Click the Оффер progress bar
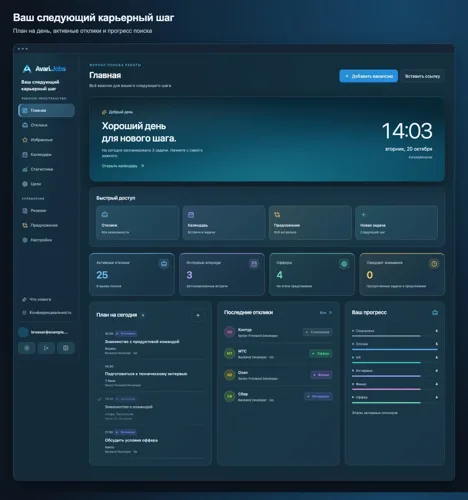Viewport: 468px width, 500px height. click(x=395, y=402)
